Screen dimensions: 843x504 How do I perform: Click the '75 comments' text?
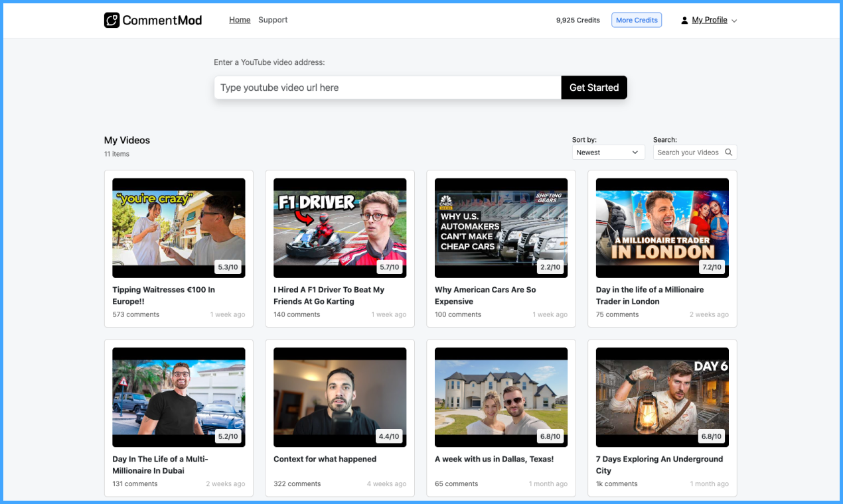point(617,314)
